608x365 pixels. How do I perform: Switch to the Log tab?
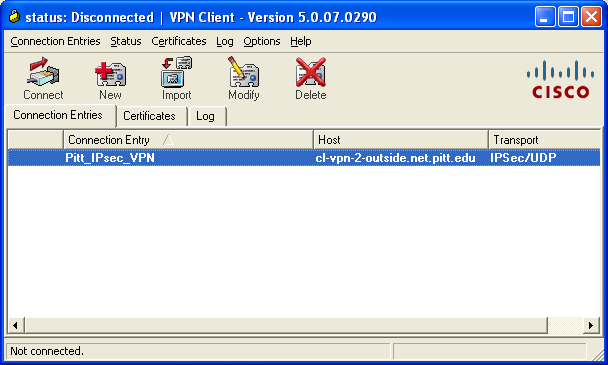click(x=207, y=116)
